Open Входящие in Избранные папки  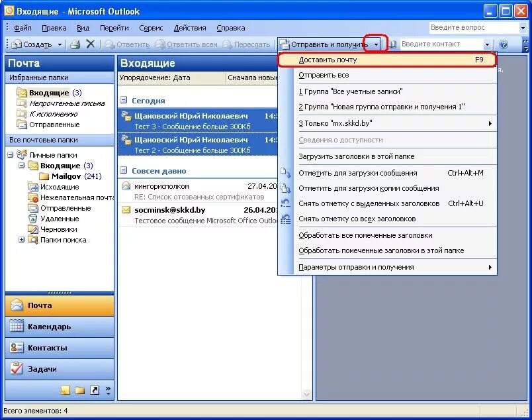(49, 93)
